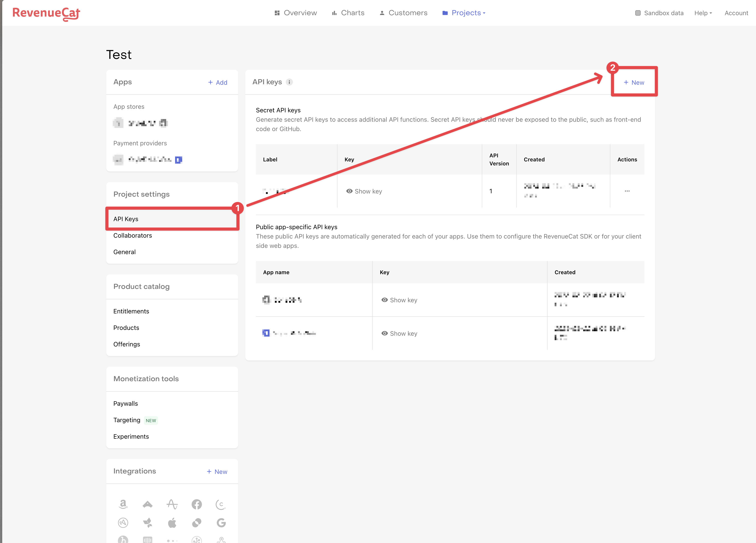
Task: Click the Facebook integration icon
Action: pos(197,504)
